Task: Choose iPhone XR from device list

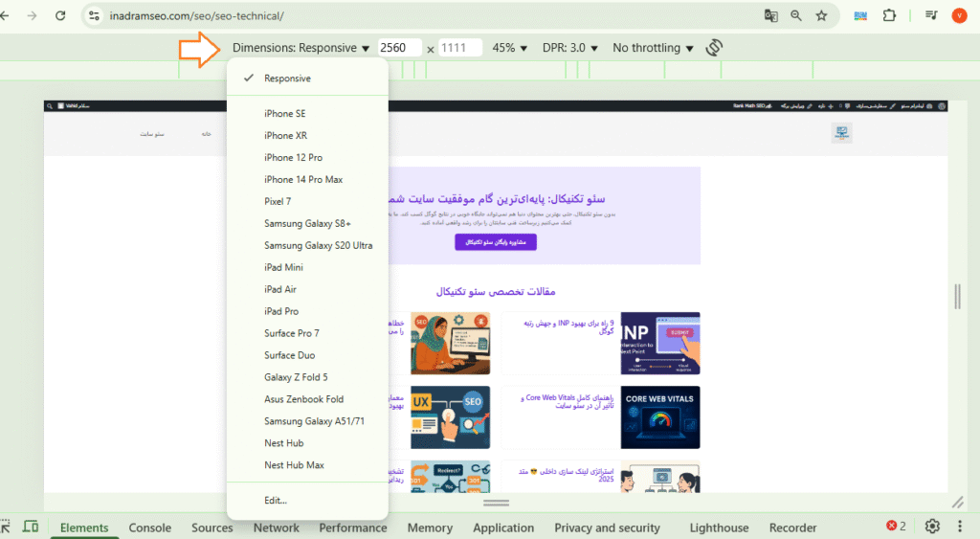Action: click(x=307, y=135)
